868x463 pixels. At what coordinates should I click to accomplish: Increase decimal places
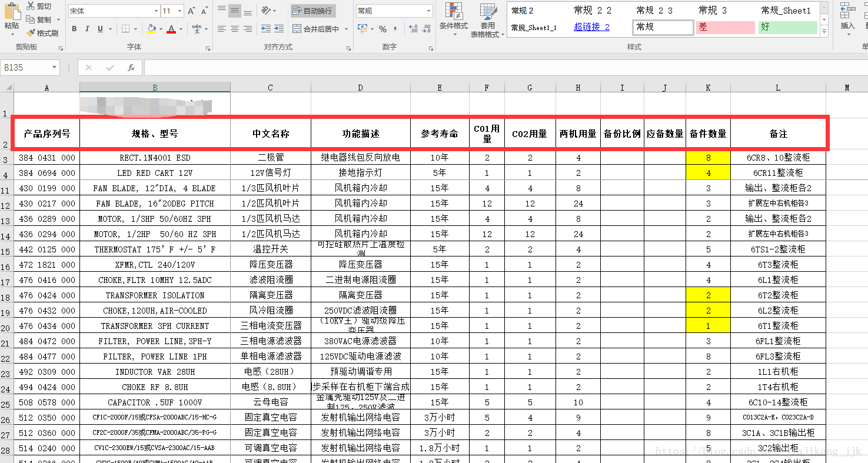click(x=413, y=29)
